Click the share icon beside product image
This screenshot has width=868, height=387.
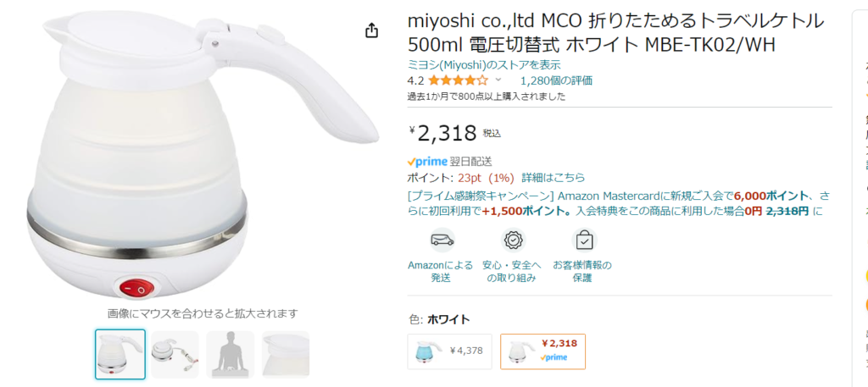[x=372, y=30]
